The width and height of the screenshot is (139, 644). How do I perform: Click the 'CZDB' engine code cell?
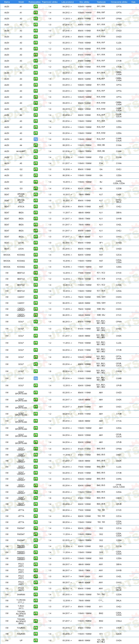(x=119, y=188)
